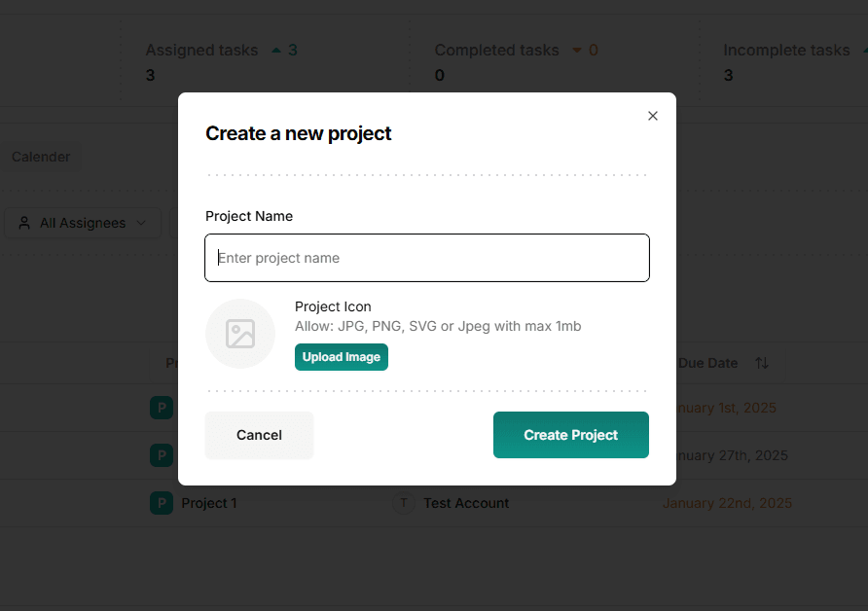Click the due date ending 1st, 2025
The width and height of the screenshot is (868, 611).
click(726, 408)
